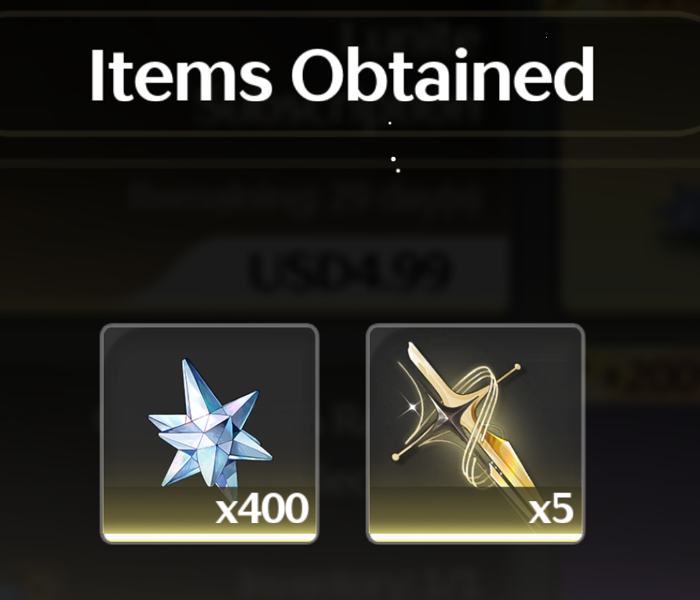This screenshot has height=600, width=700.
Task: Click the Items Obtained title text
Action: pyautogui.click(x=342, y=75)
